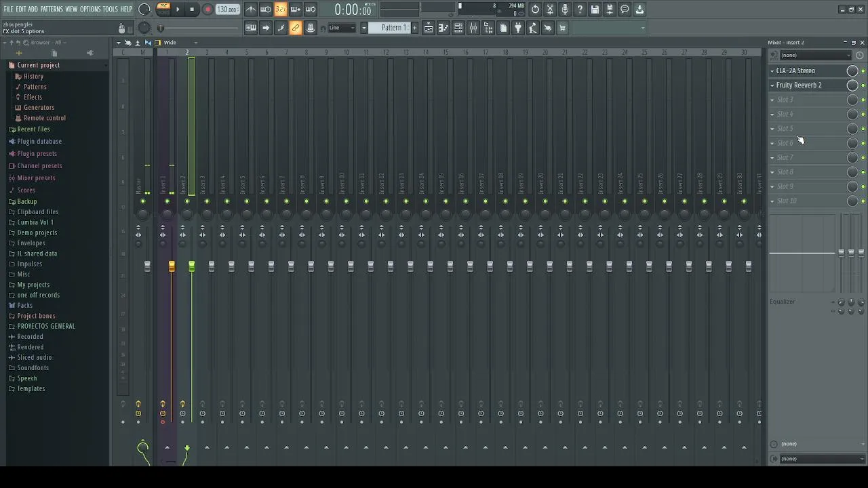
Task: Save project with floppy disk icon
Action: coord(595,9)
